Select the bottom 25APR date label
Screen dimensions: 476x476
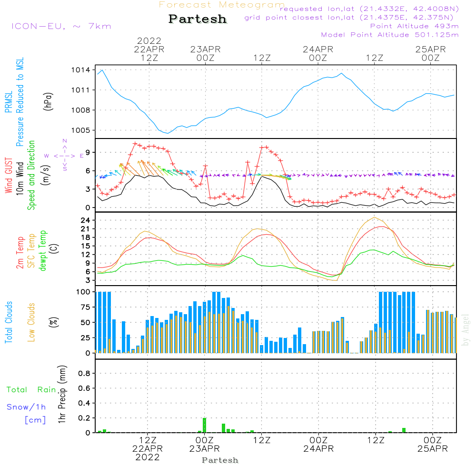click(432, 449)
